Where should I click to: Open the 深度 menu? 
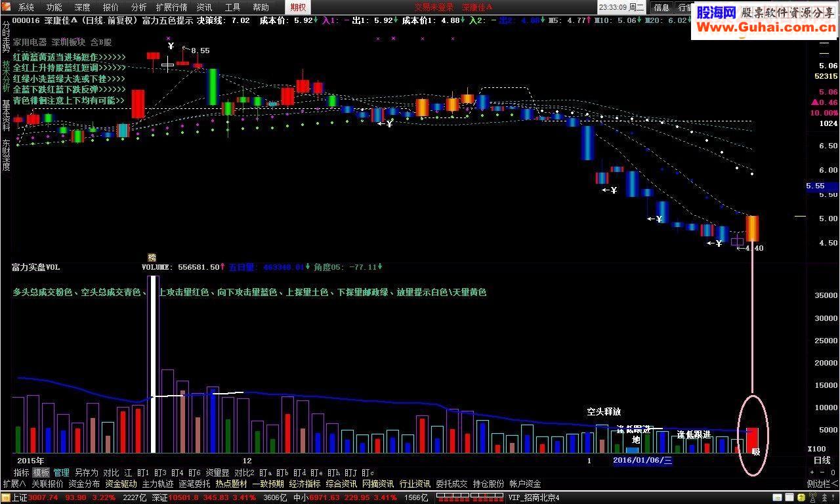click(x=82, y=7)
